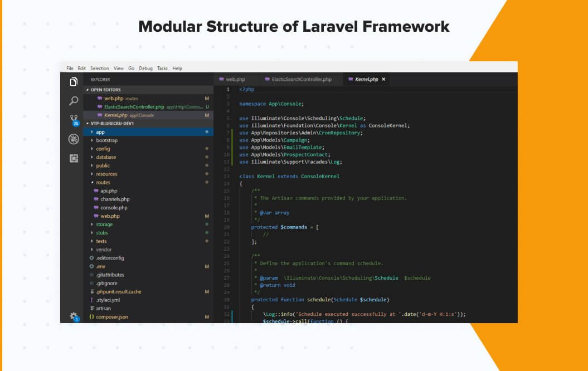588x371 pixels.
Task: Open the Tasks menu
Action: click(x=162, y=69)
